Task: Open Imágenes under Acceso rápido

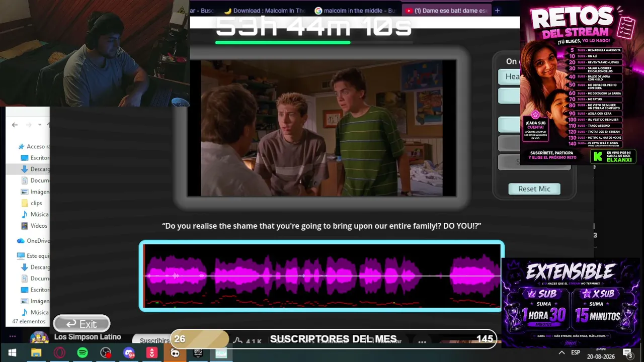Action: point(35,192)
